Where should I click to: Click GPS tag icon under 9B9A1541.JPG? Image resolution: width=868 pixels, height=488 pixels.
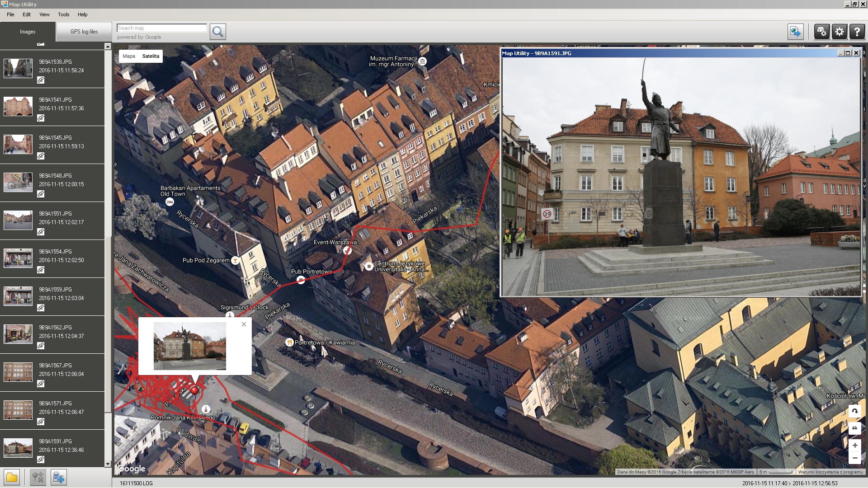[x=41, y=118]
